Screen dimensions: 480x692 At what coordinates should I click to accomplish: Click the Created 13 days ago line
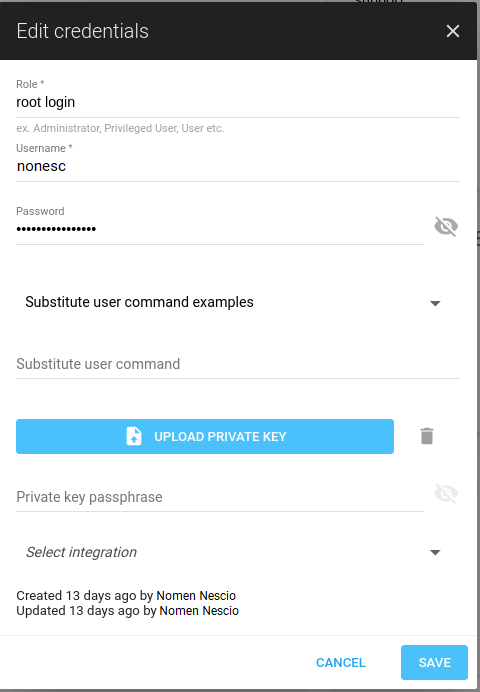(x=126, y=595)
